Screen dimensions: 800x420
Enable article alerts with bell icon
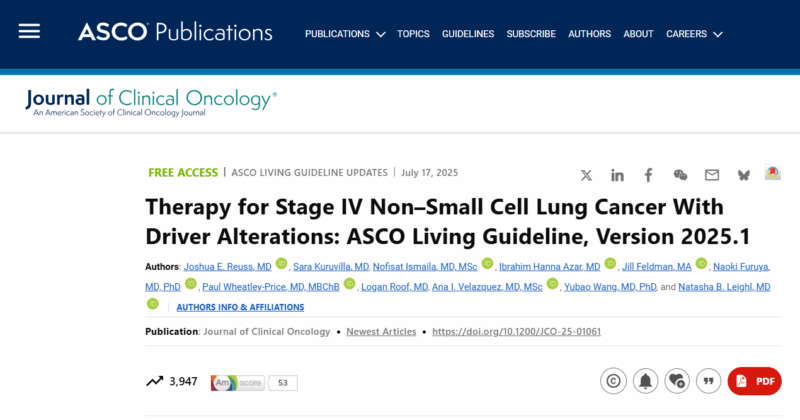pyautogui.click(x=645, y=381)
